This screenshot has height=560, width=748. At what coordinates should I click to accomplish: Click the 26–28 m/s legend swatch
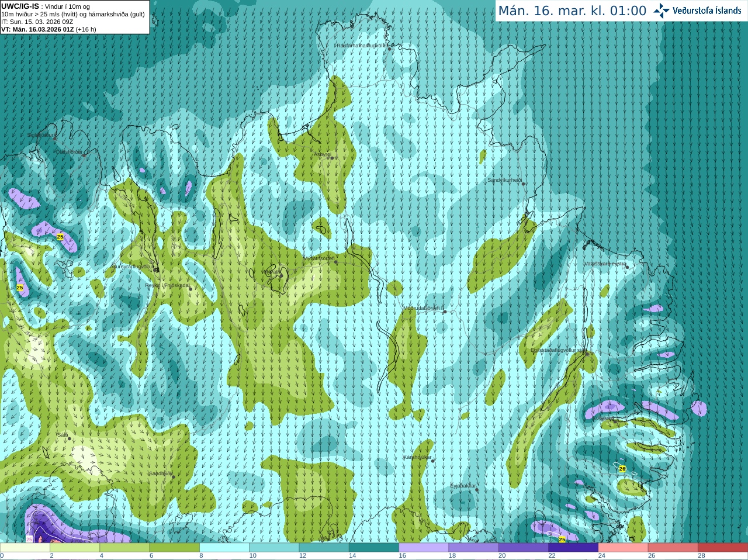pos(673,548)
